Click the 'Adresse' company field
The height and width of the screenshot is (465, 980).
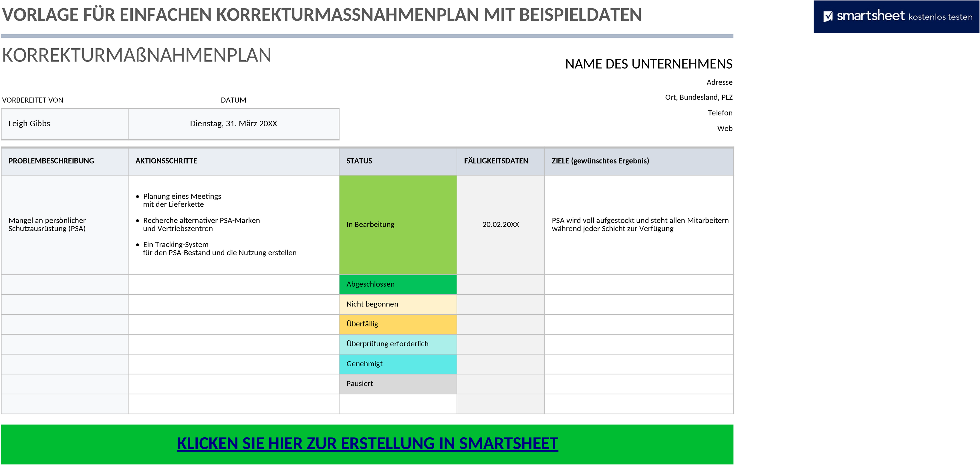719,82
